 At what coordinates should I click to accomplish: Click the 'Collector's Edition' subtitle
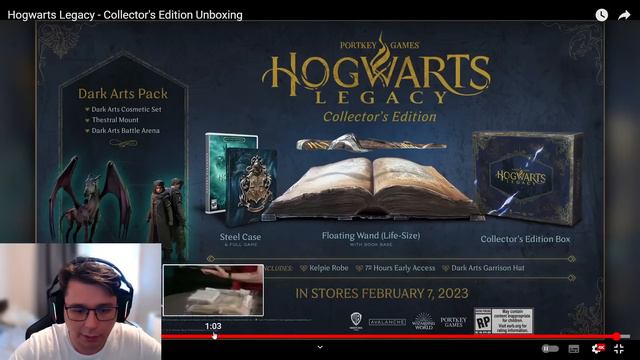coord(380,117)
